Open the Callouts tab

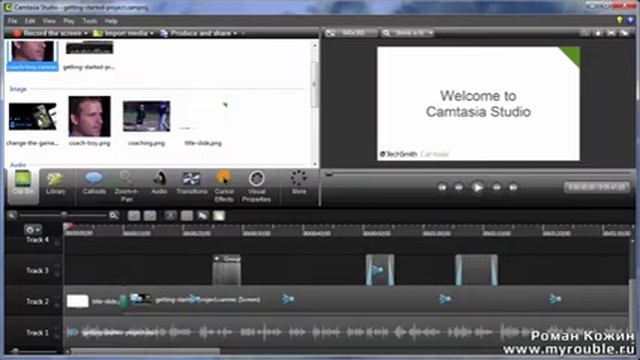pos(94,184)
